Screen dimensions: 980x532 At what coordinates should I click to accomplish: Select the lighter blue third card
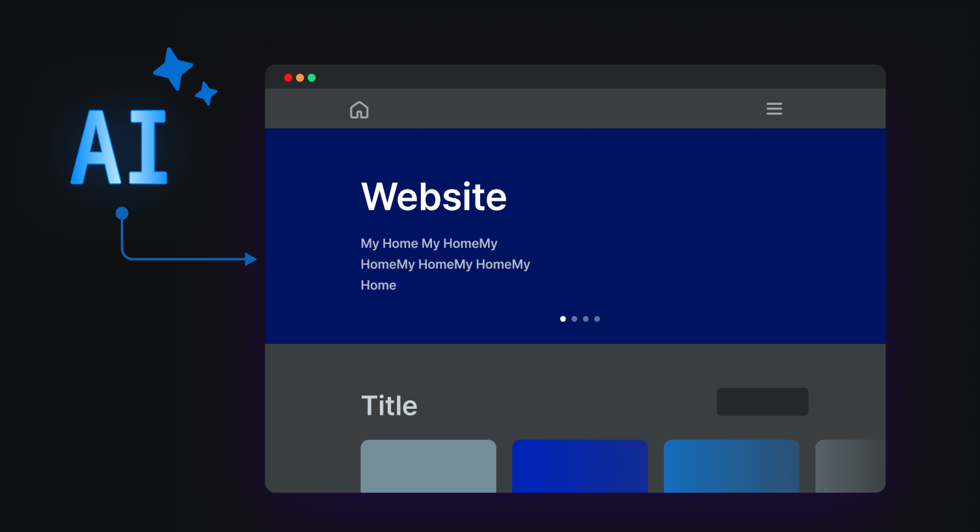coord(731,465)
